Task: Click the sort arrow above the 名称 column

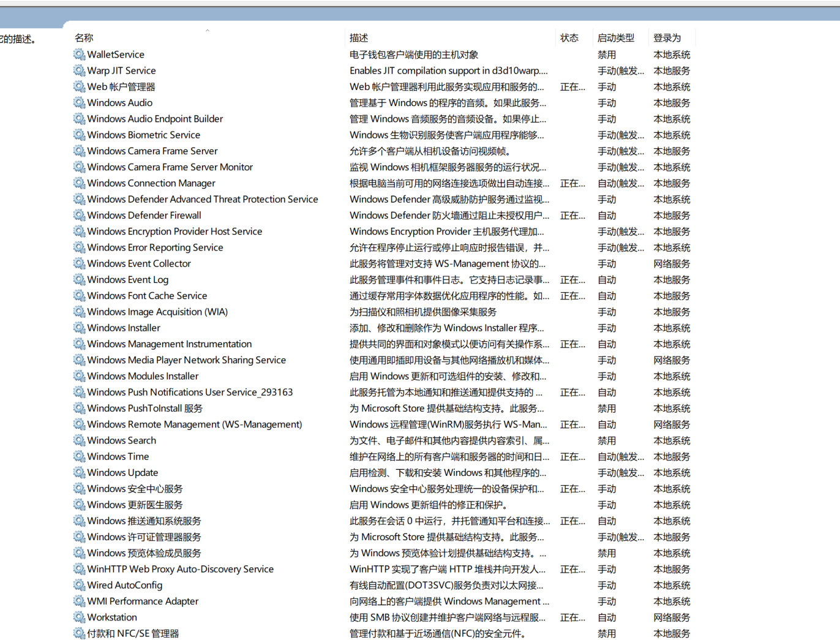Action: [x=208, y=30]
